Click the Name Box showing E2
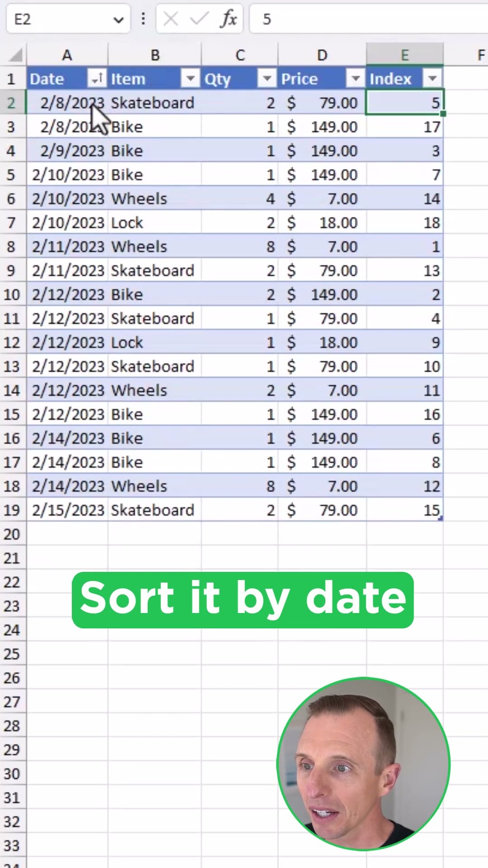Image resolution: width=488 pixels, height=868 pixels. click(x=59, y=19)
